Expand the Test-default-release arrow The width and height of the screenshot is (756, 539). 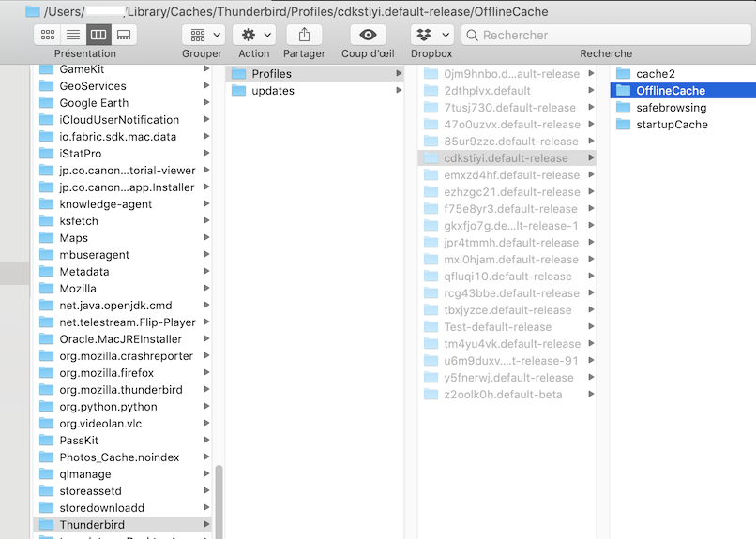pos(591,326)
